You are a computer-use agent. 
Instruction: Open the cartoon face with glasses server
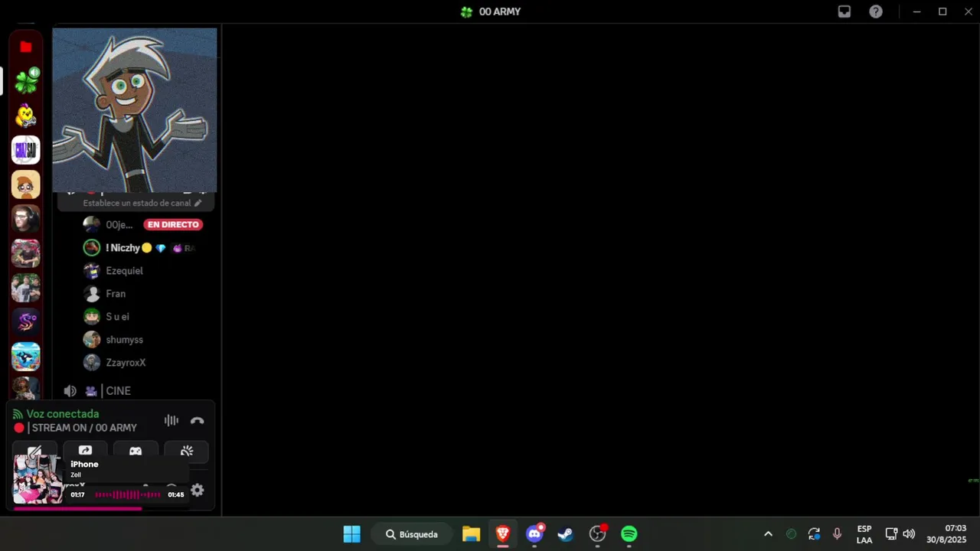26,184
